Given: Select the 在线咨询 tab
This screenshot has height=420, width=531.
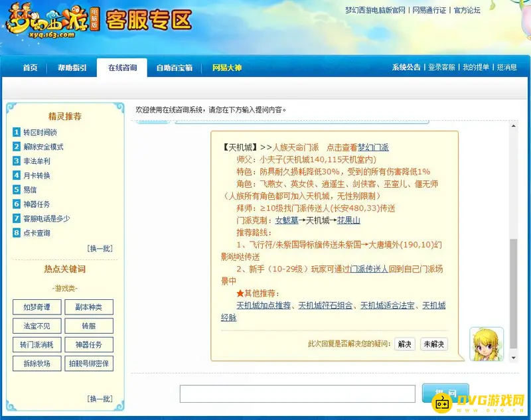Looking at the screenshot, I should coord(122,68).
